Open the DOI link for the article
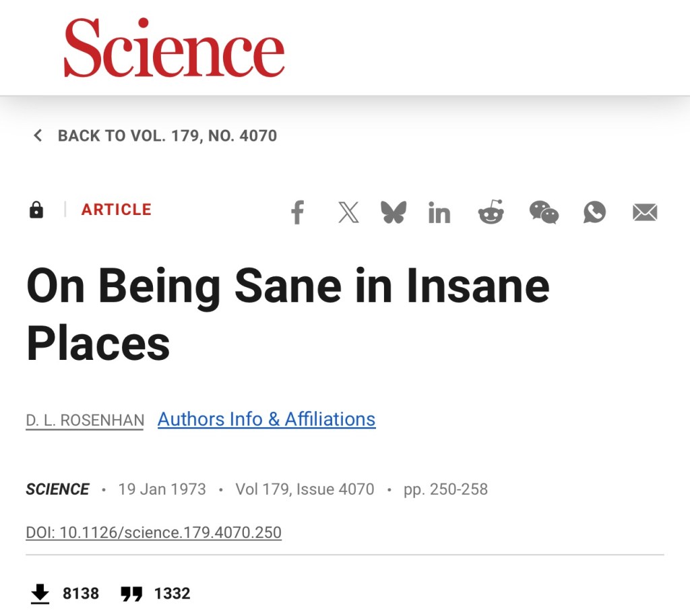This screenshot has height=616, width=690. (154, 532)
